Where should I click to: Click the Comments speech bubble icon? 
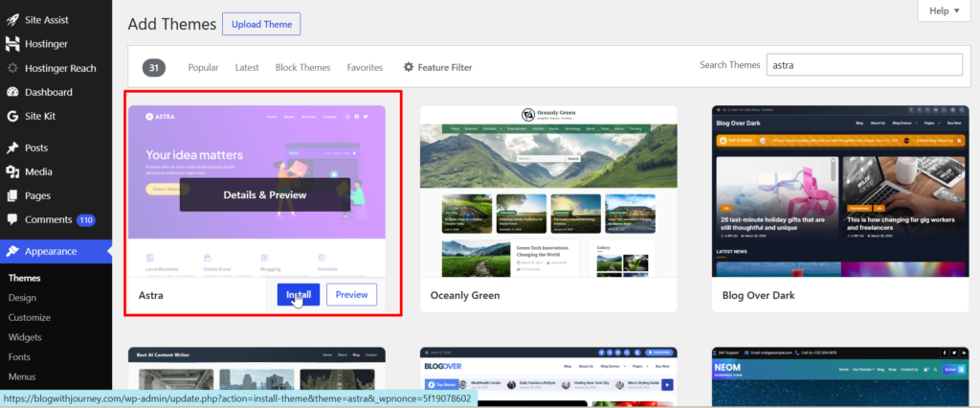point(12,219)
